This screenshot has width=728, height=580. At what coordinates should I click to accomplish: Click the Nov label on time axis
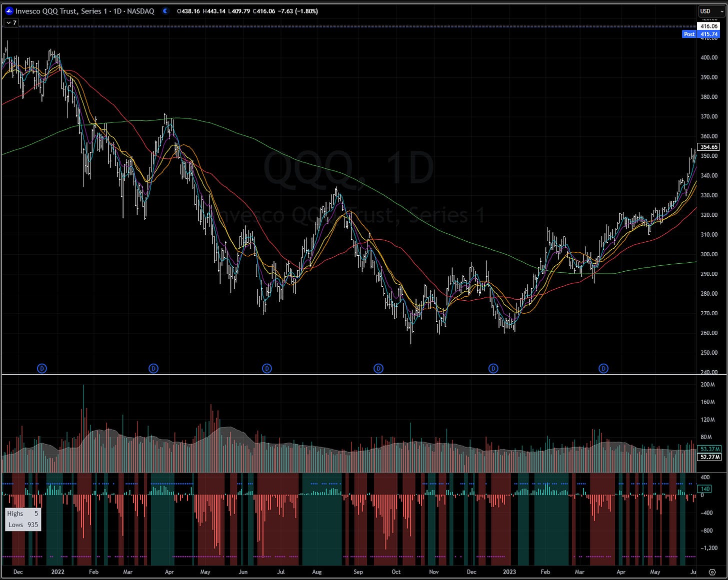click(433, 572)
